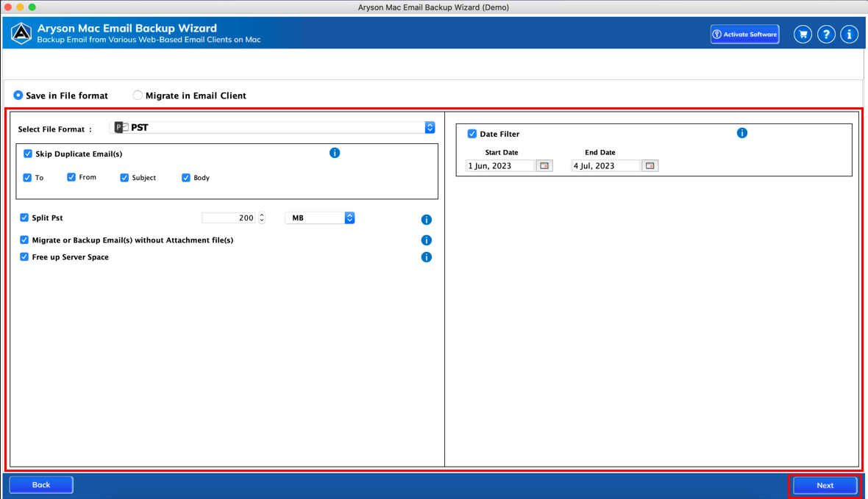Click the Select File Format label
Screen dimensions: 868x499
pyautogui.click(x=55, y=129)
